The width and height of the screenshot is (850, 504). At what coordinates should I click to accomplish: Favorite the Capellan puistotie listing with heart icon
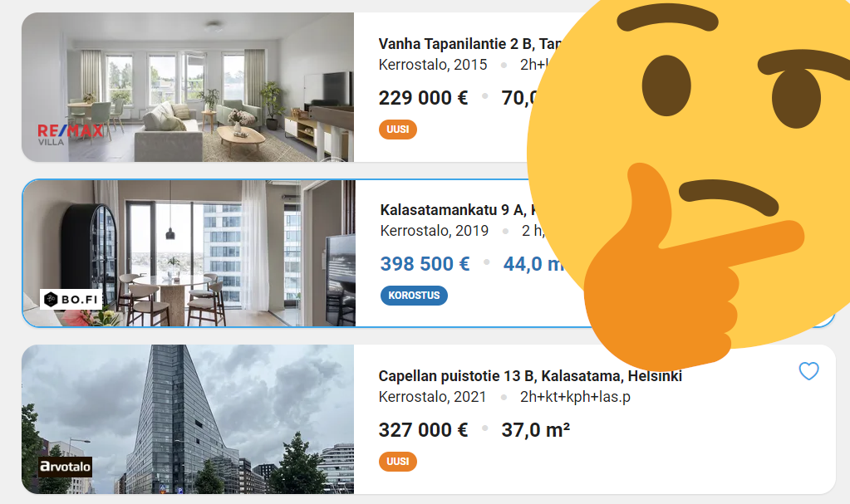point(808,371)
